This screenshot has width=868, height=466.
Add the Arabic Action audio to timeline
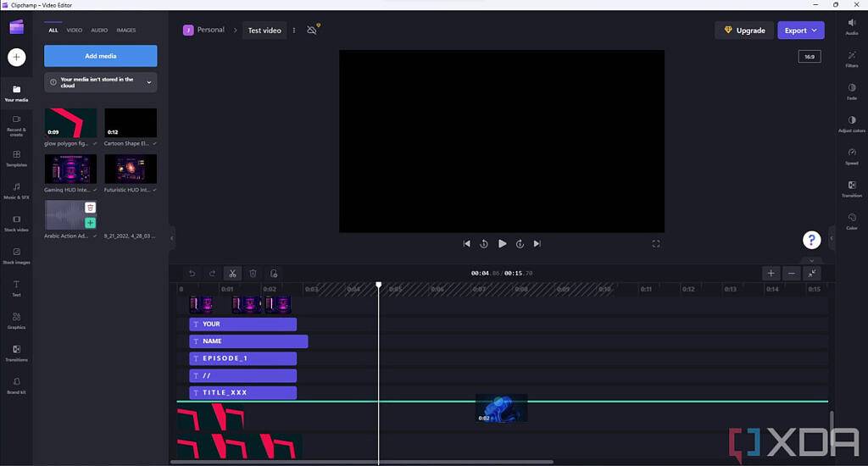click(x=91, y=223)
